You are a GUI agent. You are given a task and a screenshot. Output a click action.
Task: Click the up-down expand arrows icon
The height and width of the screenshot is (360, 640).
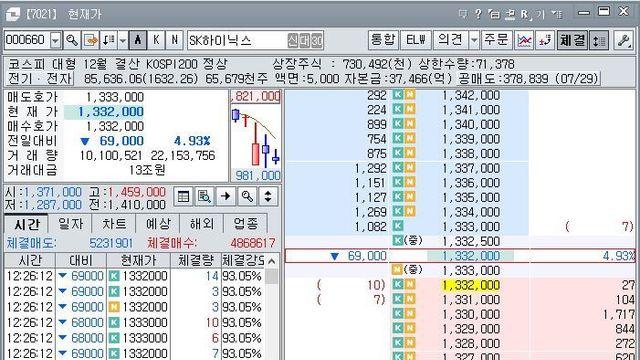tap(268, 196)
